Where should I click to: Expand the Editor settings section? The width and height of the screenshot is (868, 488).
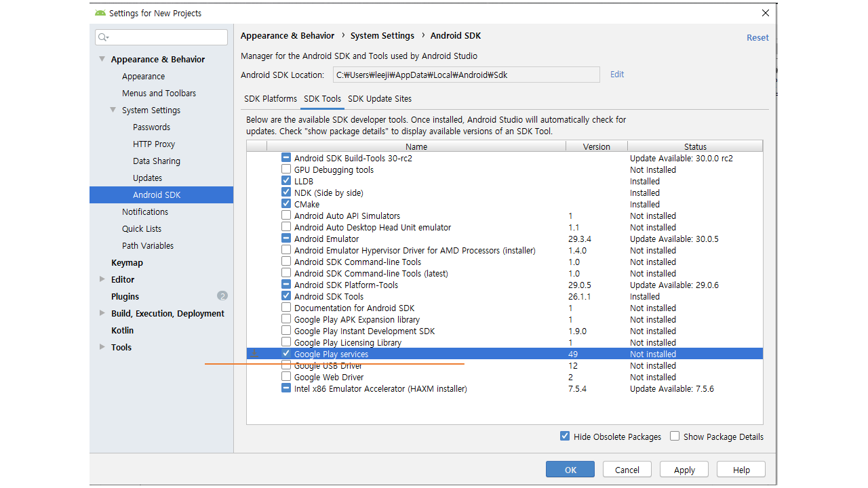(x=102, y=279)
